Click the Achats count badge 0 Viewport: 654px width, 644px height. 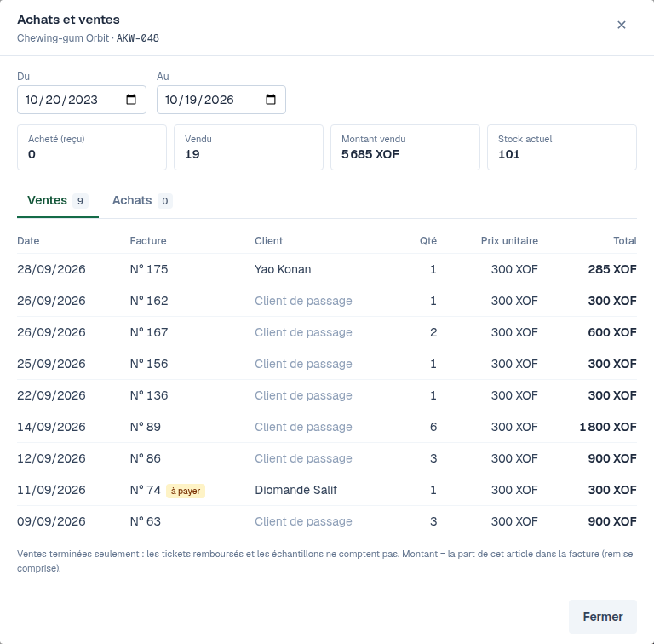click(164, 201)
